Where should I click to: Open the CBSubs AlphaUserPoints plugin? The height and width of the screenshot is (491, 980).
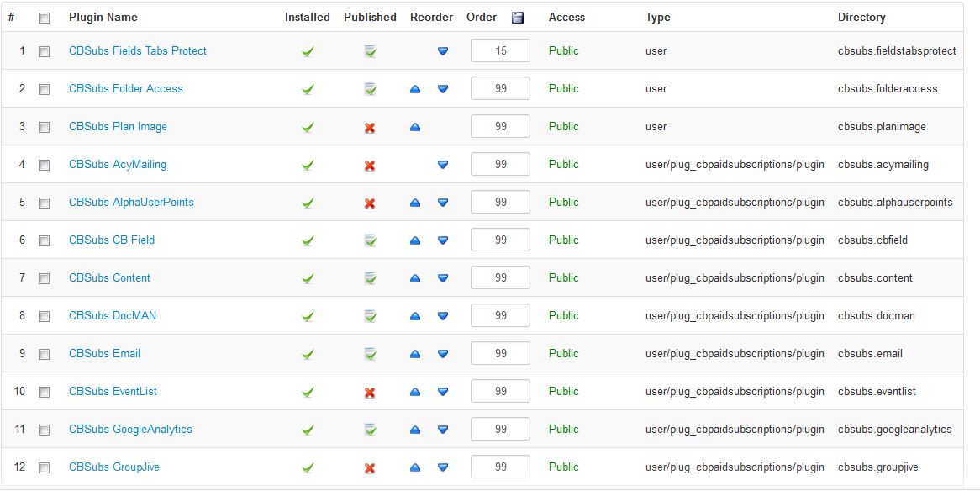[x=131, y=202]
